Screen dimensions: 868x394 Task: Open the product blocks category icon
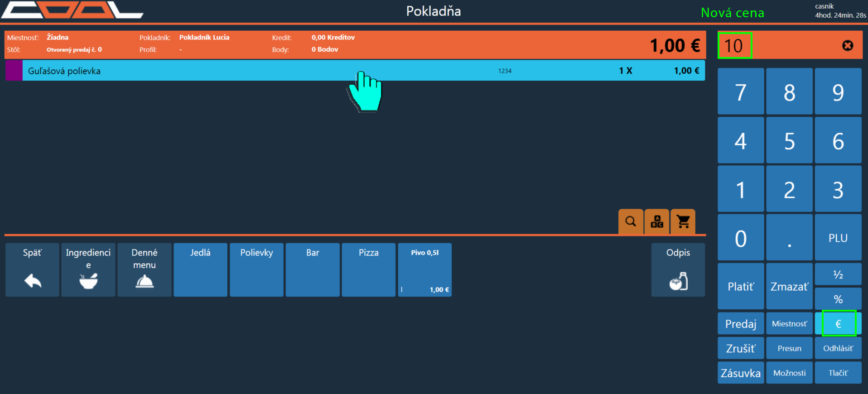(656, 221)
